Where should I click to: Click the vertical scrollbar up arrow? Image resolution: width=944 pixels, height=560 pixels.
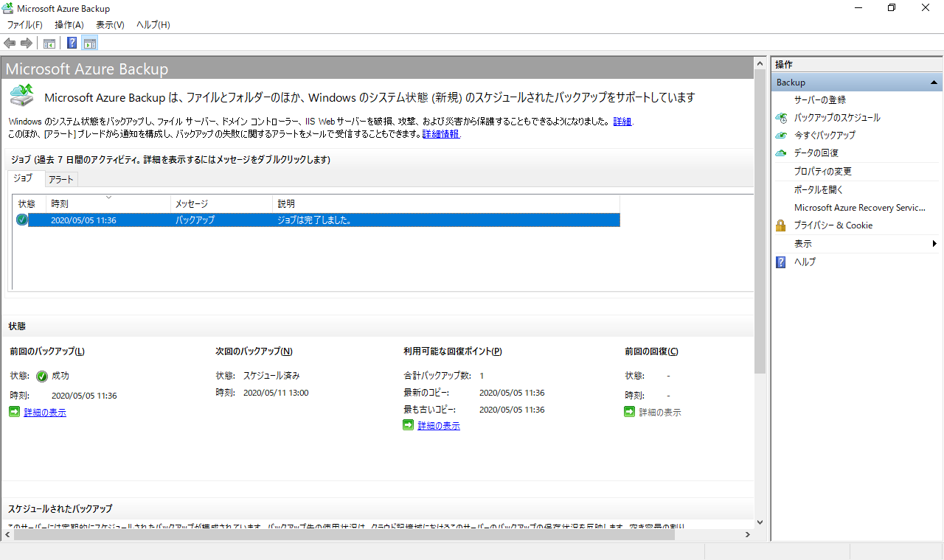coord(760,65)
